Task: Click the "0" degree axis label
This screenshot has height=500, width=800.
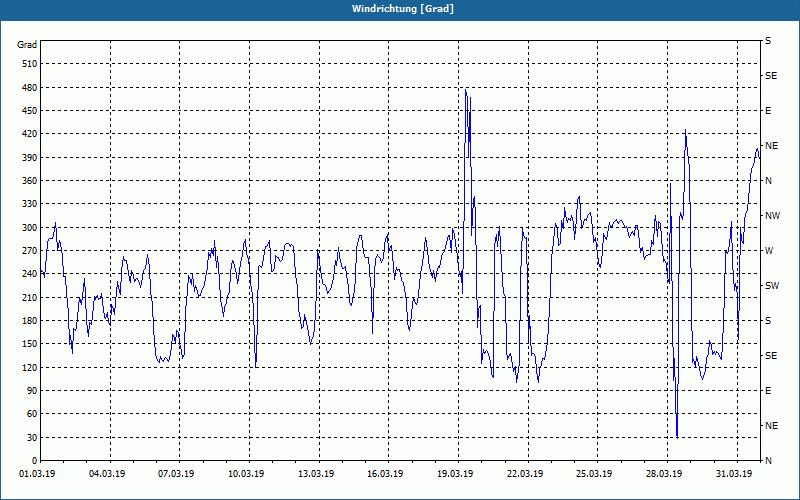Action: [35, 461]
